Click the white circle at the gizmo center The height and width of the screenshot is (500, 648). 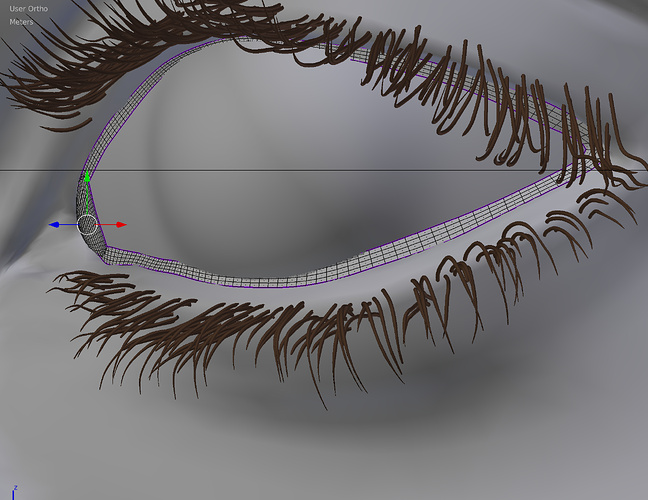(88, 225)
